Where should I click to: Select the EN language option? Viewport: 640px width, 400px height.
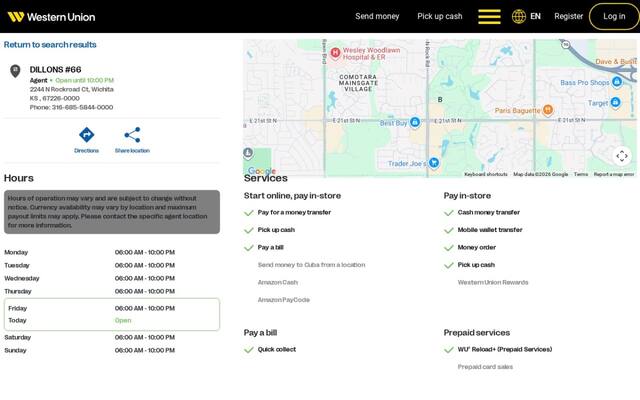pyautogui.click(x=536, y=16)
